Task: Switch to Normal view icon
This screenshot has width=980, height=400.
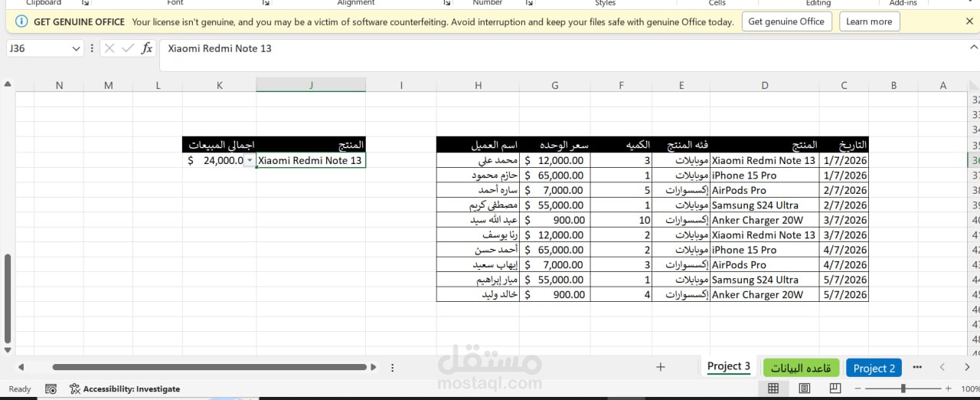Action: pos(773,389)
